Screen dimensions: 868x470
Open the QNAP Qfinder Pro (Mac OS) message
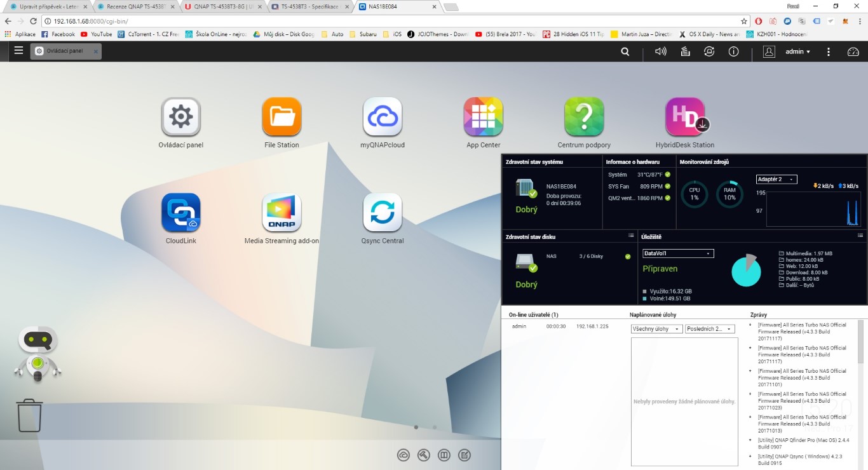coord(803,443)
